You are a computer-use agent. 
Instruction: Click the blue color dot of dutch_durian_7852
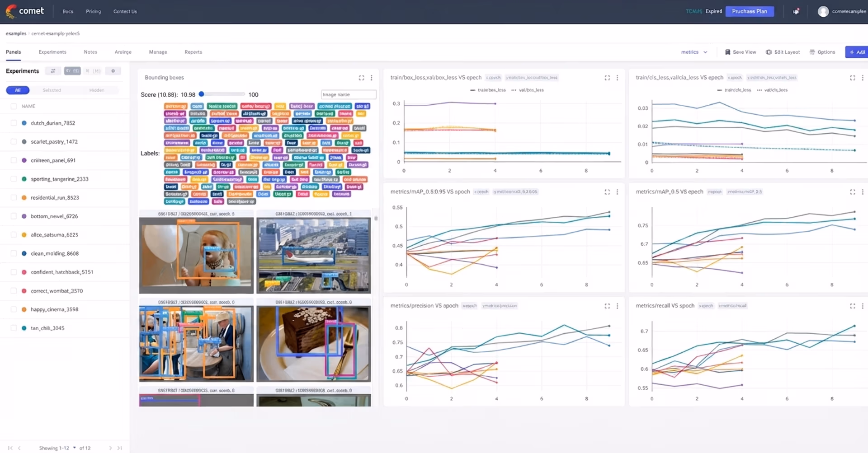(x=24, y=123)
